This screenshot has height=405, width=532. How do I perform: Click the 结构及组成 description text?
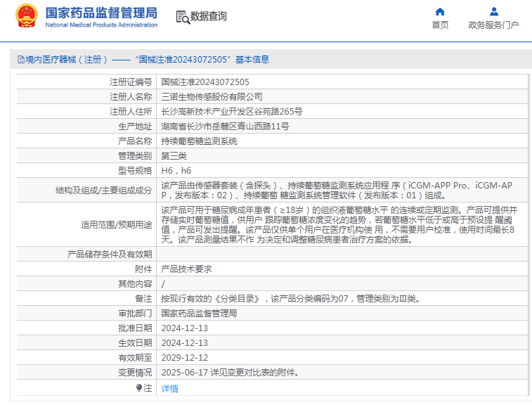337,191
